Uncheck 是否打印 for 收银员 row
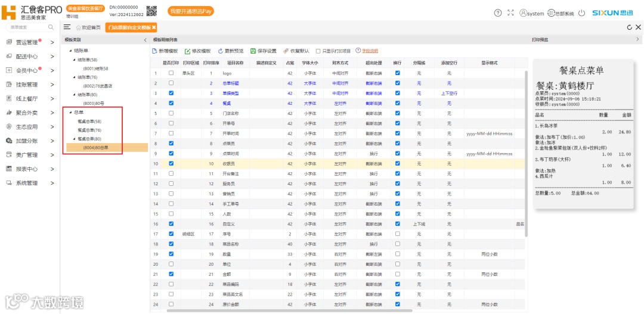 pos(171,163)
